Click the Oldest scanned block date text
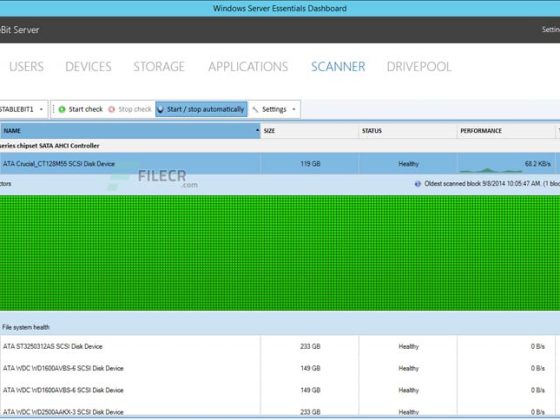Image resolution: width=560 pixels, height=420 pixels. (x=492, y=184)
